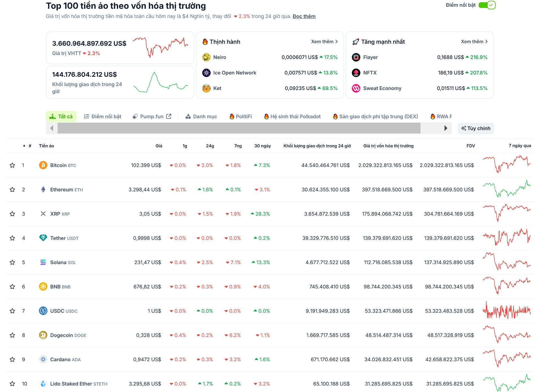Click the fire icon beside Thịnh hành

tap(205, 42)
